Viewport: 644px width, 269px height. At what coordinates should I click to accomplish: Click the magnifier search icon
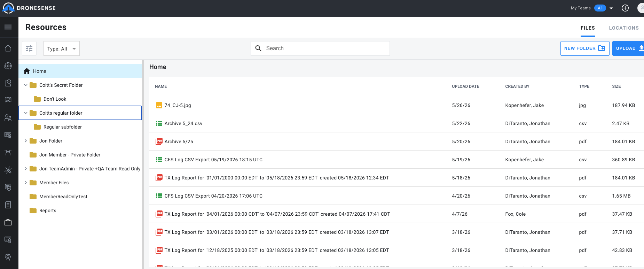coord(258,48)
